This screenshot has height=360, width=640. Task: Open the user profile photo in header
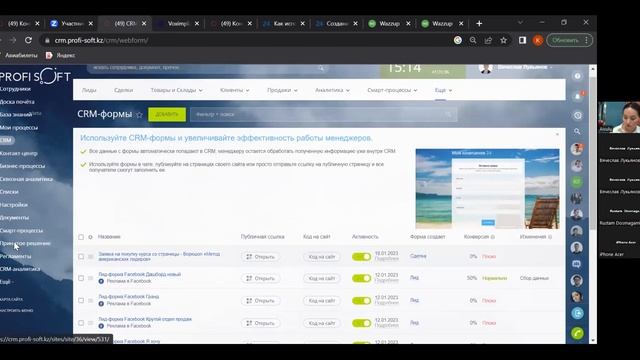(x=485, y=68)
